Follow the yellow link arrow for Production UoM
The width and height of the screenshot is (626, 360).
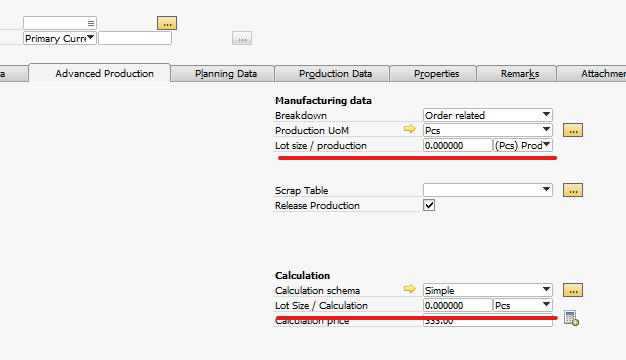click(410, 129)
